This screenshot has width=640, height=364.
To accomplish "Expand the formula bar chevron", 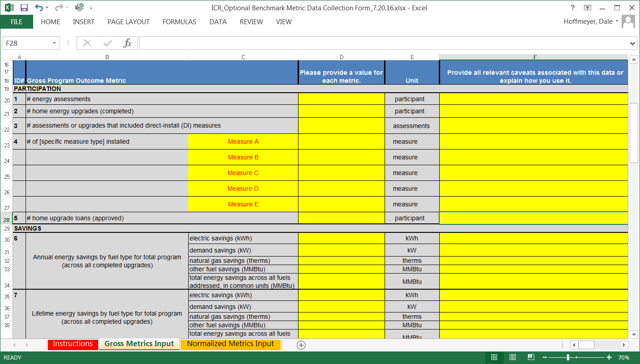I will [x=633, y=43].
